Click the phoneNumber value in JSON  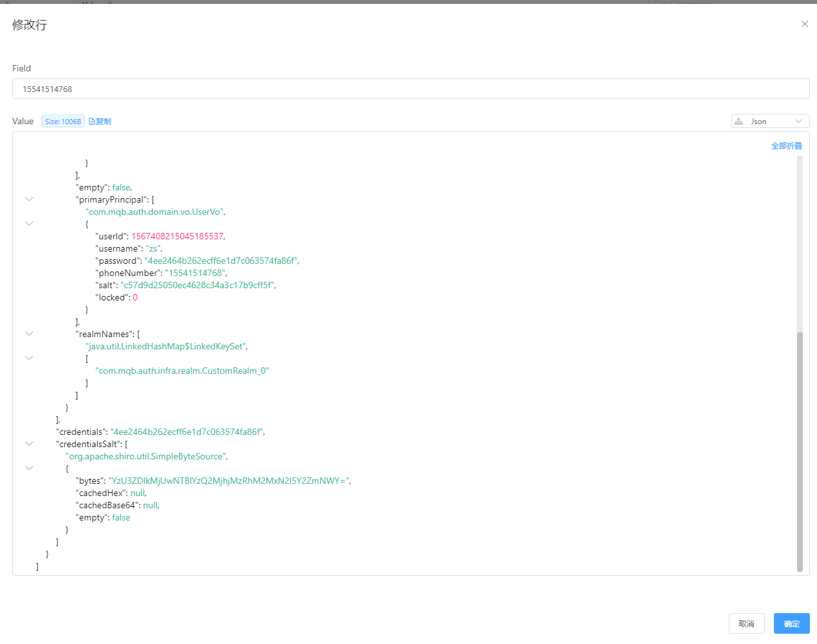(x=195, y=273)
